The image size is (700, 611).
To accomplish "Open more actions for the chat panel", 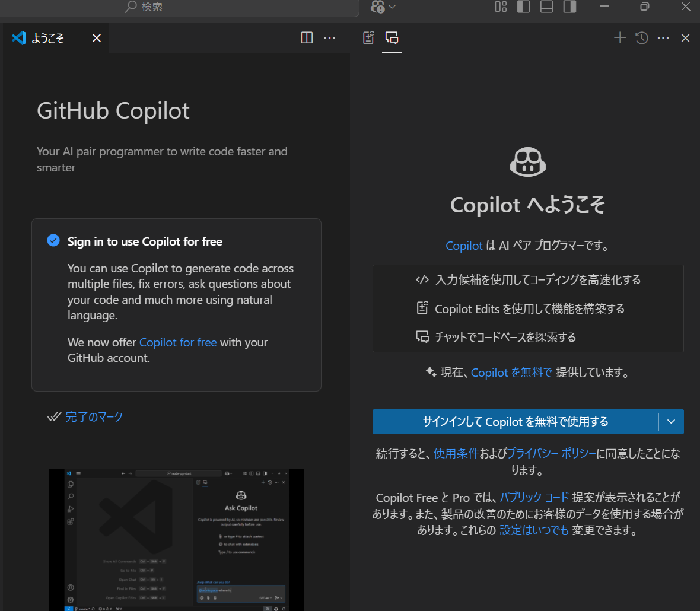I will click(663, 37).
